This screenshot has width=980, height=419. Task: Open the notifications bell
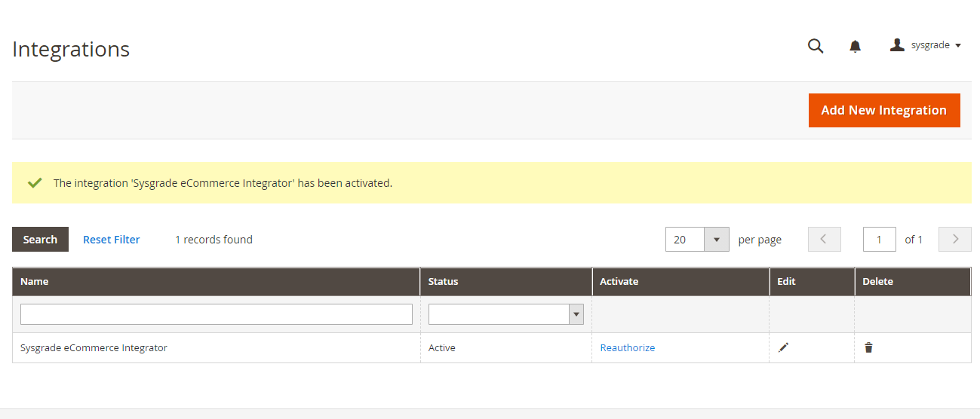point(855,46)
